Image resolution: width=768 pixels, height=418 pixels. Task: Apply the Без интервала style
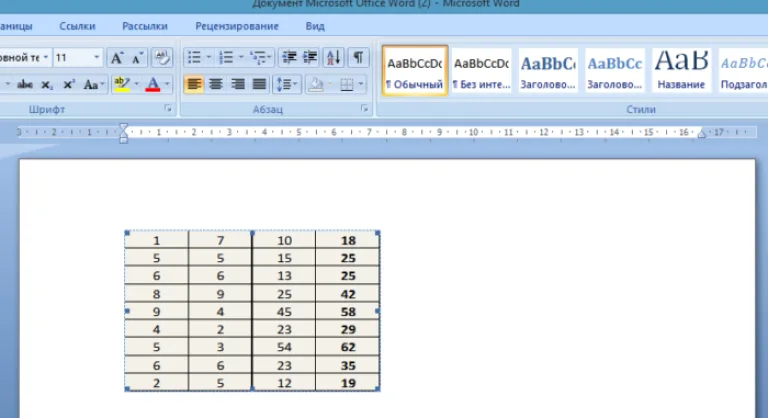coord(481,71)
